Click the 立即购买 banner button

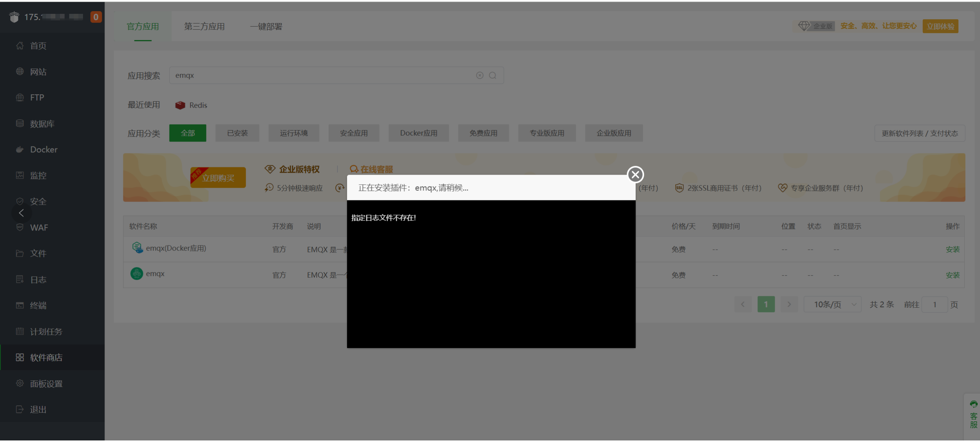218,178
